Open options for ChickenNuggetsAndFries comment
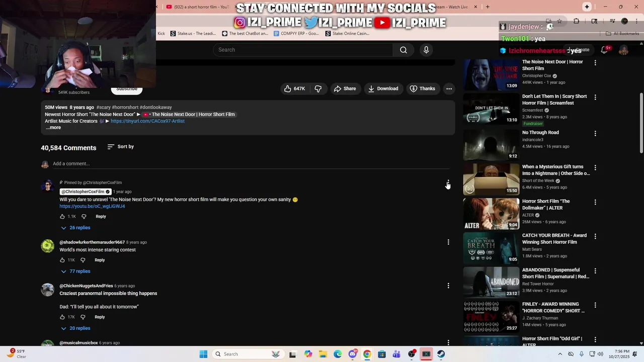Screen dimensions: 644x362 click(x=448, y=286)
